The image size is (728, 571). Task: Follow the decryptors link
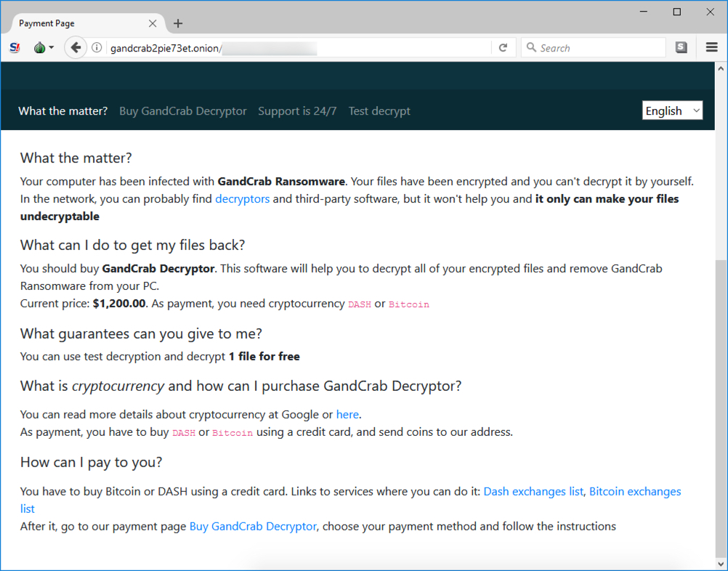pyautogui.click(x=243, y=199)
